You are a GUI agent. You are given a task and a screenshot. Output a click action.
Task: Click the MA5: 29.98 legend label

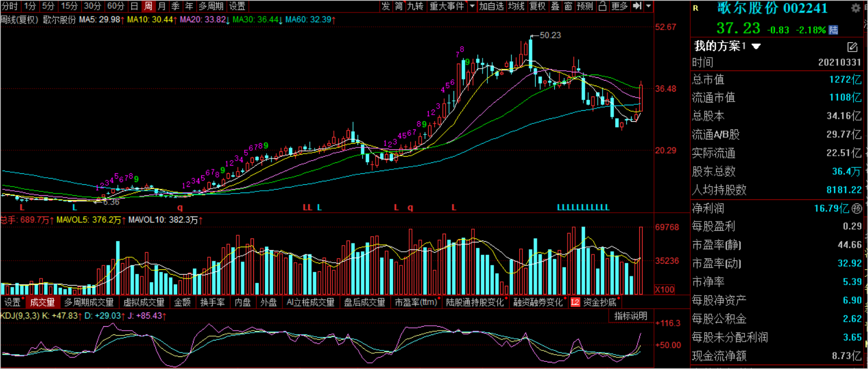click(x=101, y=20)
